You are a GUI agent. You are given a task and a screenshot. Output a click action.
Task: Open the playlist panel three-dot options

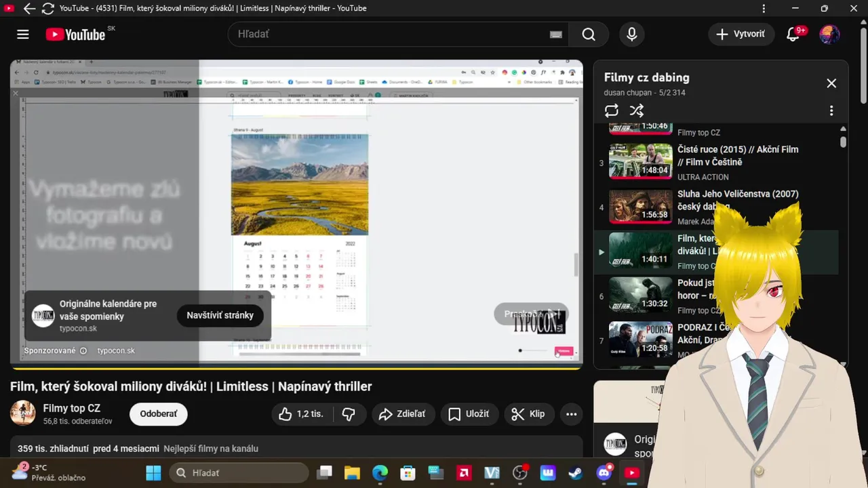click(831, 110)
